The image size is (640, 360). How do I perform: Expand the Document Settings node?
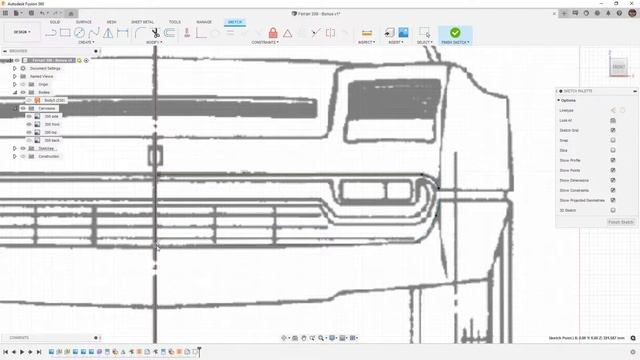(x=15, y=68)
